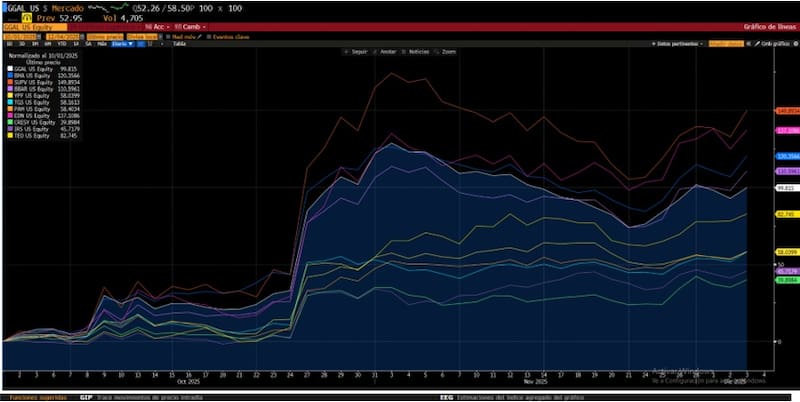Switch to the Tabla view tab
The width and height of the screenshot is (800, 402).
click(x=179, y=44)
